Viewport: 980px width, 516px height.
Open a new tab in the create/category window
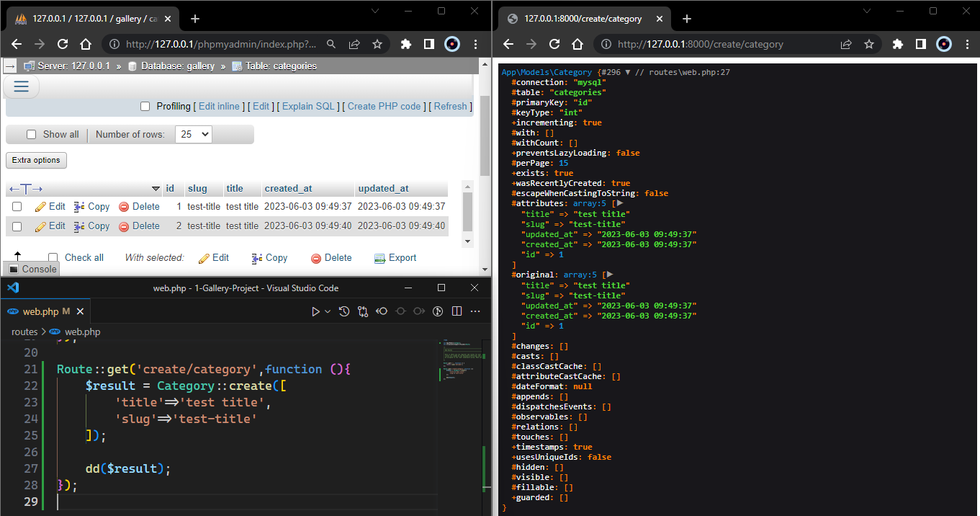click(686, 19)
